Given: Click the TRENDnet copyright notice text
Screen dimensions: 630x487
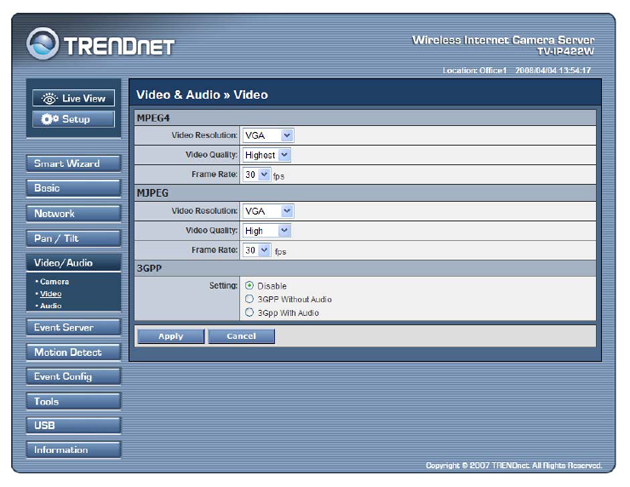Looking at the screenshot, I should click(514, 465).
